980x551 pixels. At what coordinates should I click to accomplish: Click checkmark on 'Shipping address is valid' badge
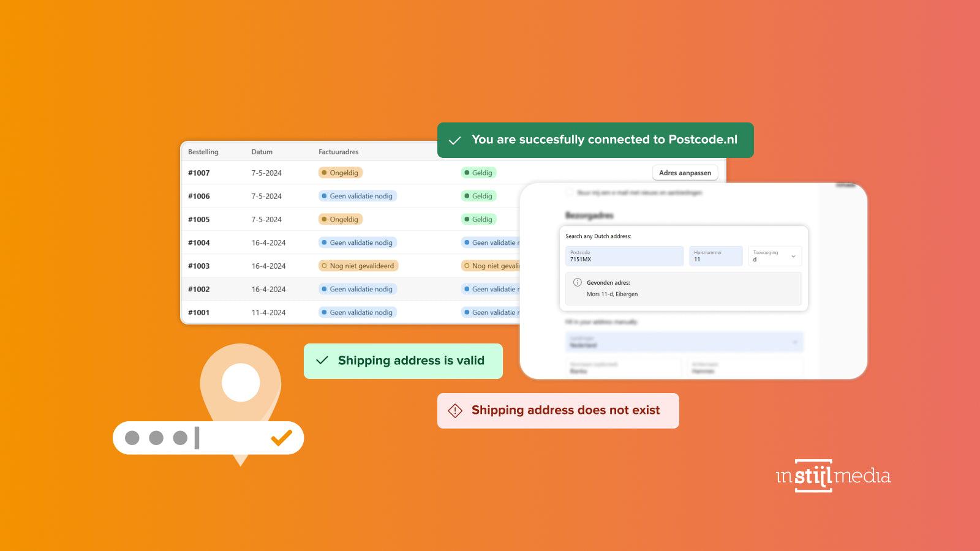click(321, 361)
